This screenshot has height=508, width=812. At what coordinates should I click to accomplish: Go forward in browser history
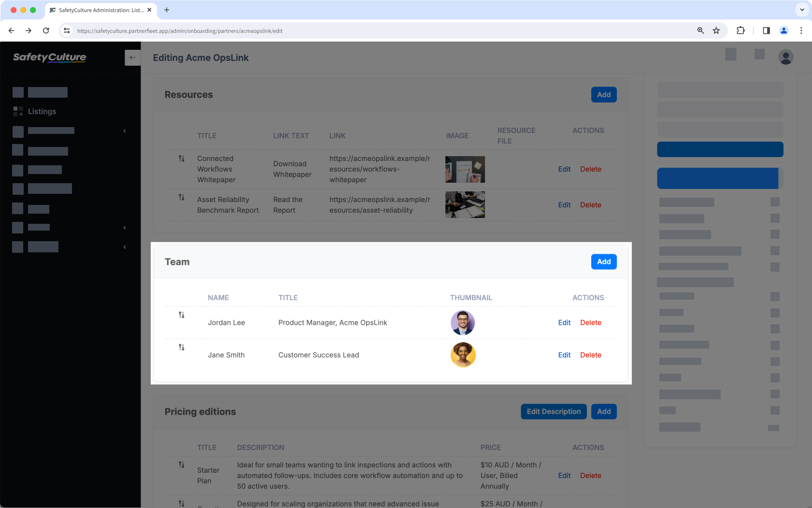pos(28,30)
